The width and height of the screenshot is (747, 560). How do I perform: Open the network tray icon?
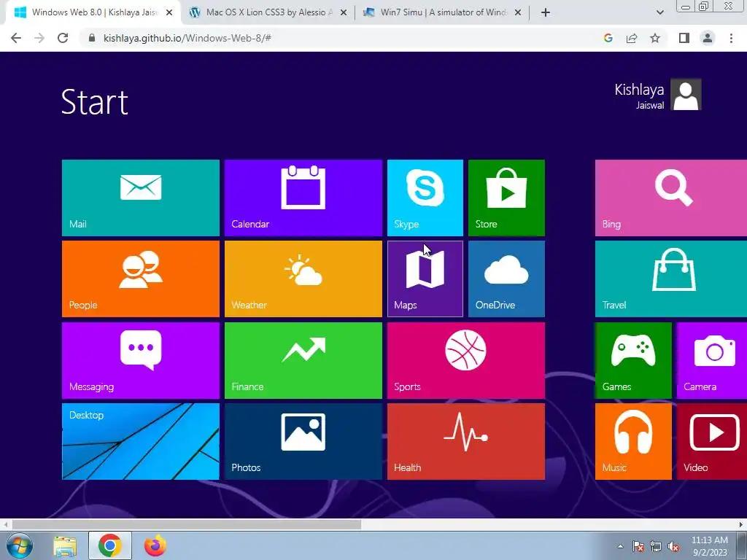click(x=656, y=547)
